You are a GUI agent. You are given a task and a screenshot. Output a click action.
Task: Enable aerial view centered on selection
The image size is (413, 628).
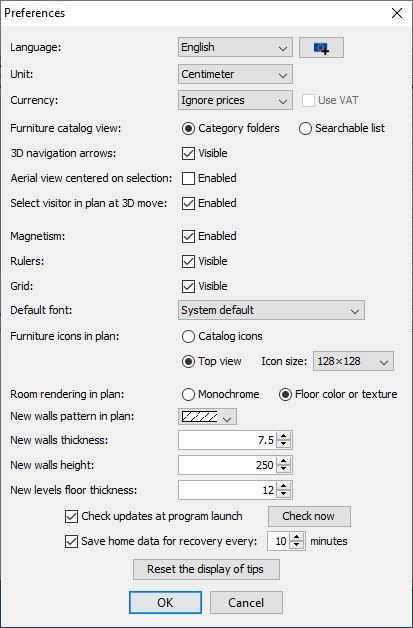[x=188, y=178]
